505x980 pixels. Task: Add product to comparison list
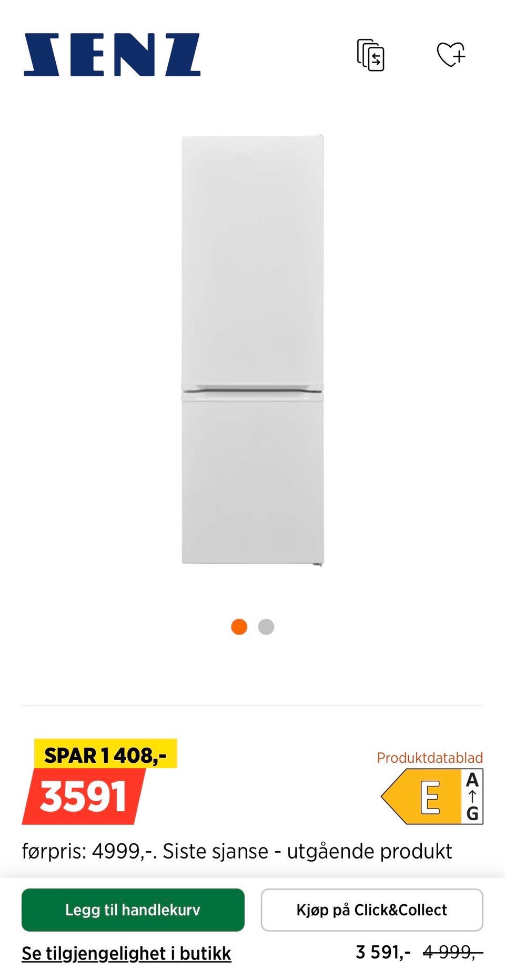[371, 55]
